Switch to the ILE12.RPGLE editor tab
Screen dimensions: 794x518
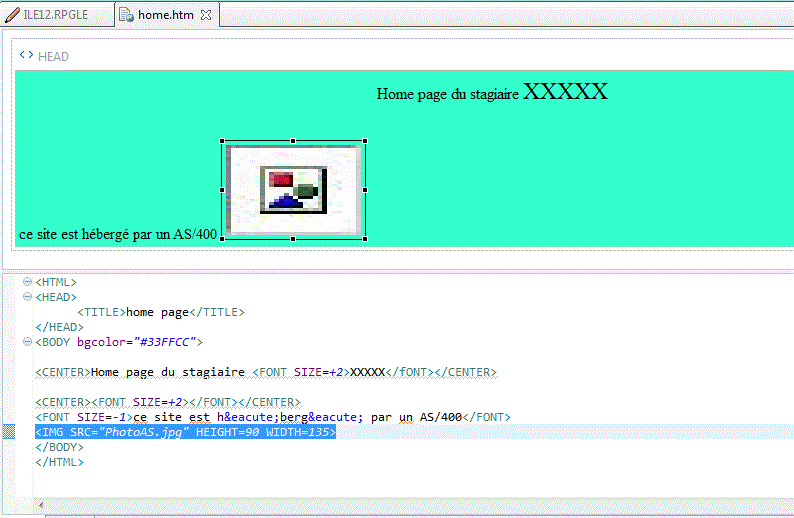(x=56, y=15)
